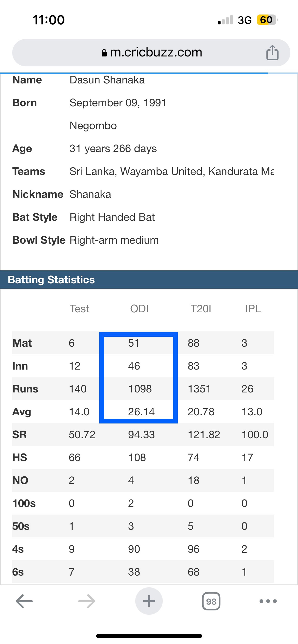Tap the battery indicator showing 60
Viewport: 298px width, 644px height.
pos(267,20)
